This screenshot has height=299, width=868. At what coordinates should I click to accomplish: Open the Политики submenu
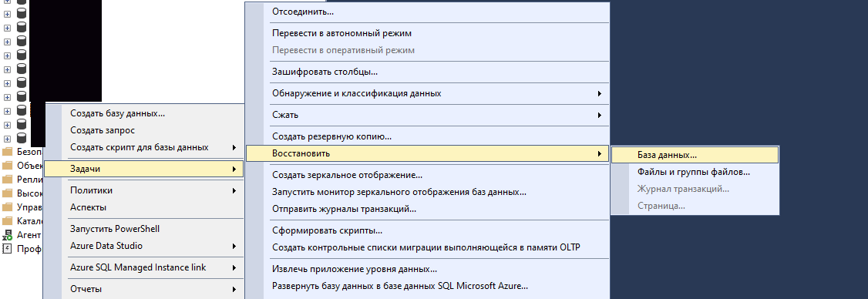pyautogui.click(x=143, y=190)
